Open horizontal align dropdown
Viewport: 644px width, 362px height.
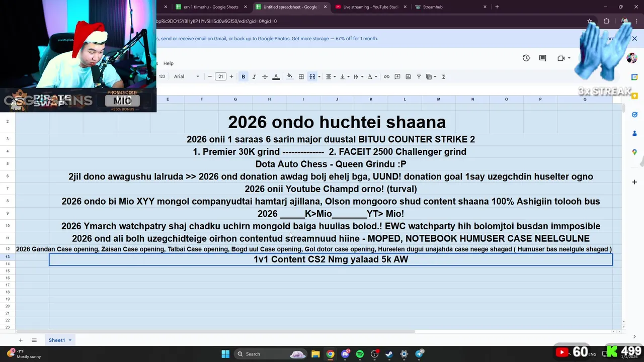coord(331,76)
